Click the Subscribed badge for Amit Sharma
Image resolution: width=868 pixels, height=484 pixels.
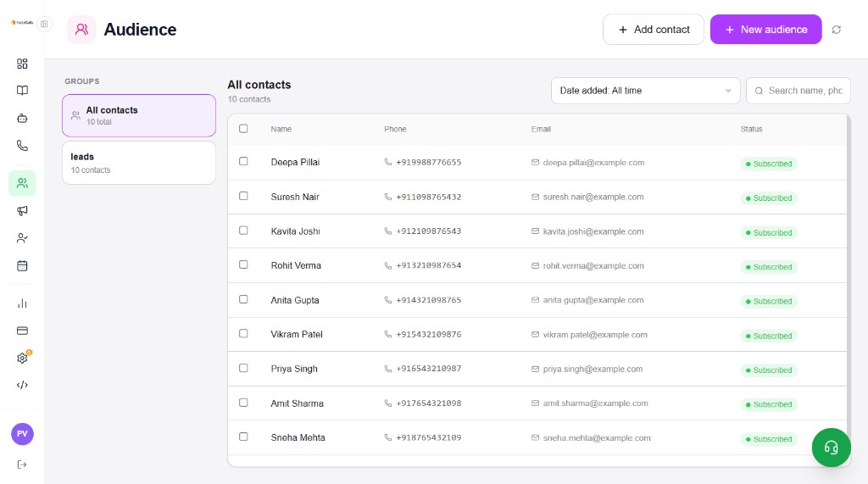point(768,404)
